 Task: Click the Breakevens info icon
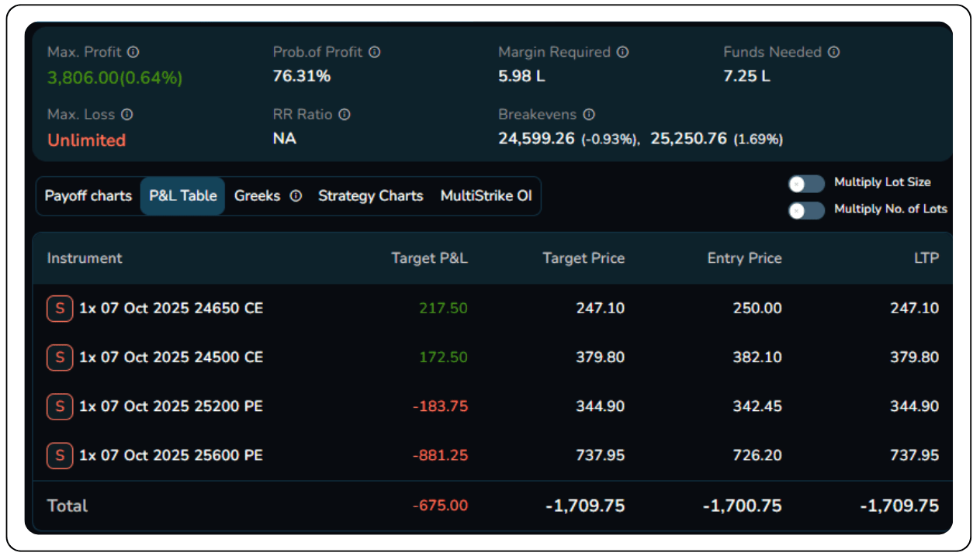[589, 114]
